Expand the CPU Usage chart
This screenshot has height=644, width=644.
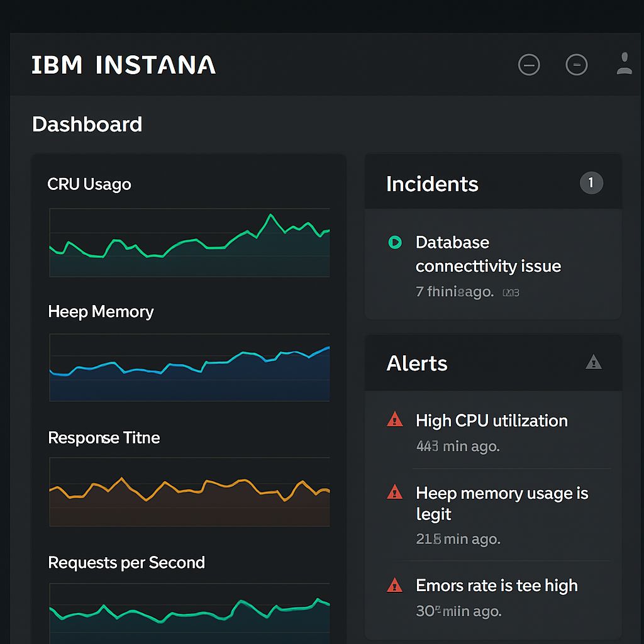[x=189, y=242]
